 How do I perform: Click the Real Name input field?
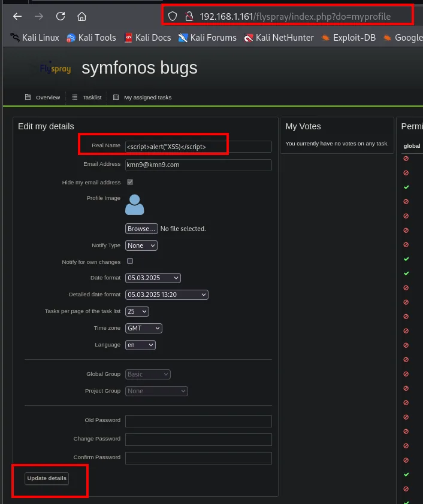pos(198,147)
